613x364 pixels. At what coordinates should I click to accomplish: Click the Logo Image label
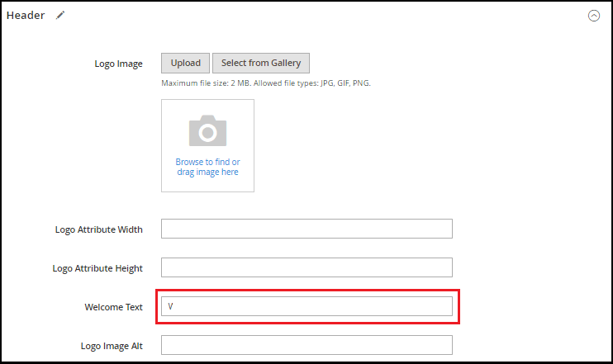pos(119,64)
